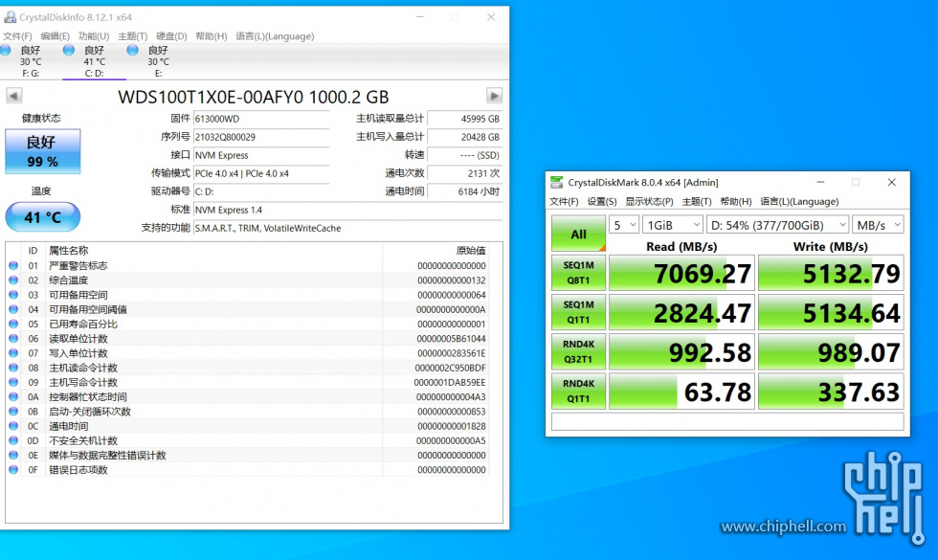
Task: Click the RND4K Q32T1 read result 992.58
Action: pyautogui.click(x=681, y=352)
